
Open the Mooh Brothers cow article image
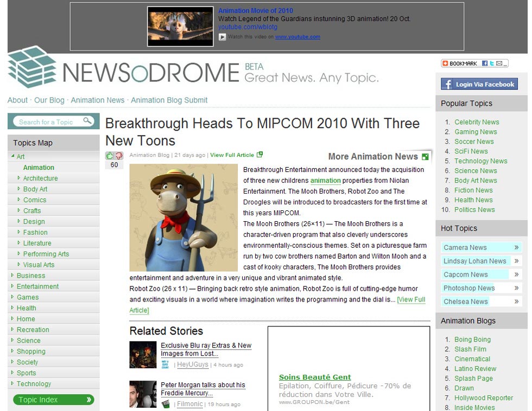tap(183, 217)
